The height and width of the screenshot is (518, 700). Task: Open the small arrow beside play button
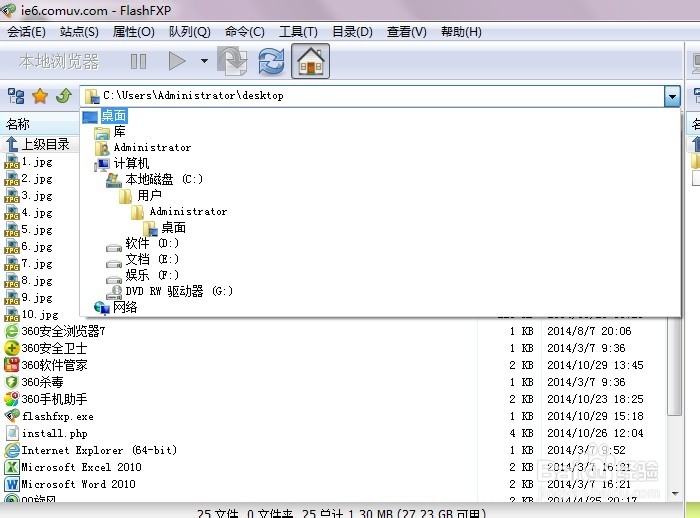[204, 61]
